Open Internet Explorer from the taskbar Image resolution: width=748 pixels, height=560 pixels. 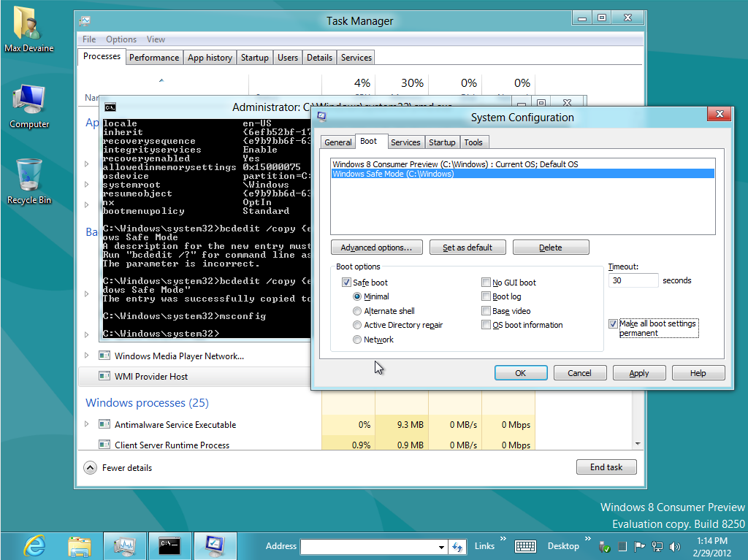tap(34, 545)
